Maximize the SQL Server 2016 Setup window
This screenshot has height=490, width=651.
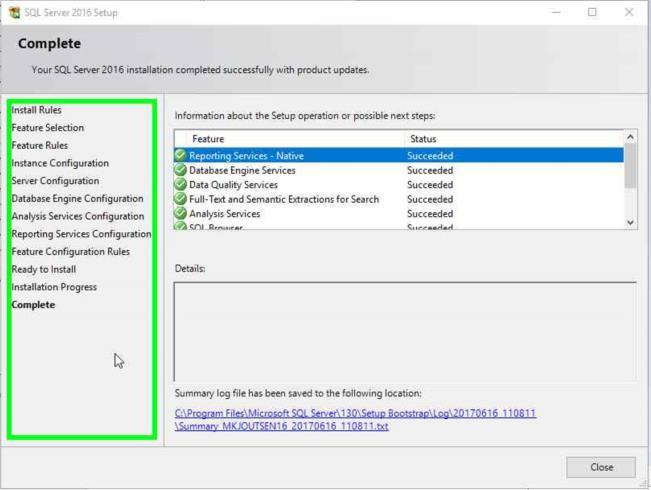tap(592, 12)
